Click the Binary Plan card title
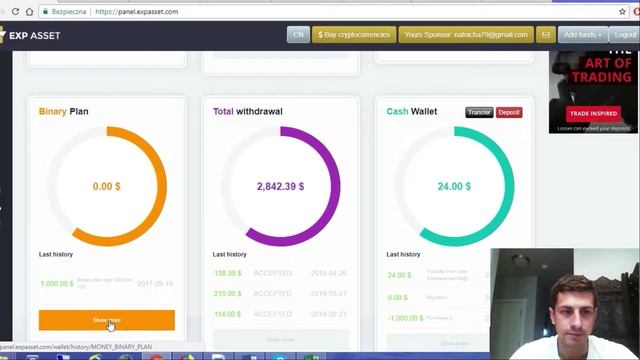The width and height of the screenshot is (640, 360). [x=63, y=111]
